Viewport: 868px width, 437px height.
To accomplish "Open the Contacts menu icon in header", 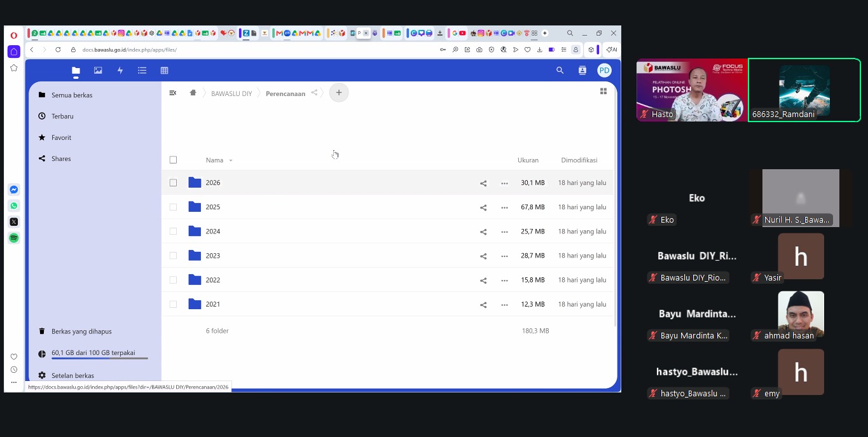I will [x=582, y=71].
